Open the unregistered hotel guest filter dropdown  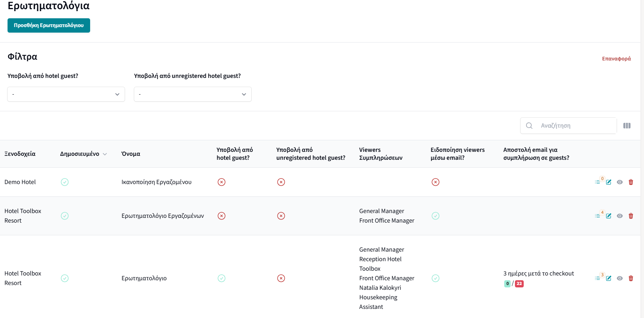[193, 94]
